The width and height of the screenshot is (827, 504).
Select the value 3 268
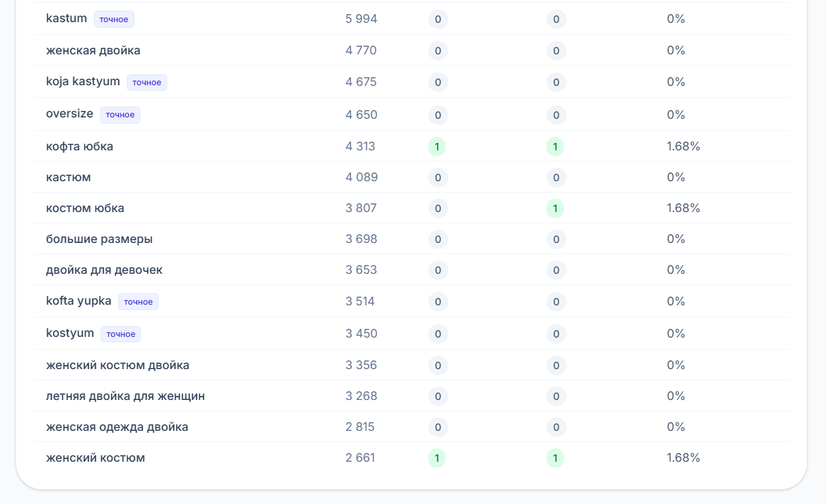[x=361, y=396]
